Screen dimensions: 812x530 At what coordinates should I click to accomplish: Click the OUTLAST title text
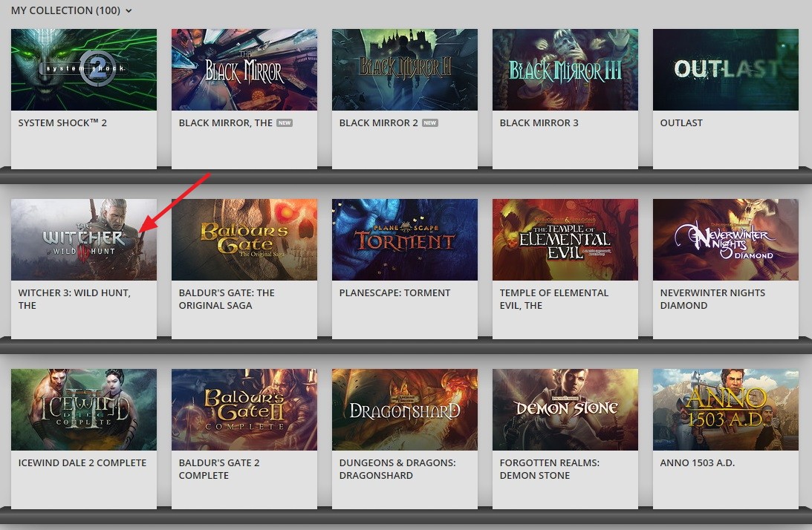coord(681,122)
